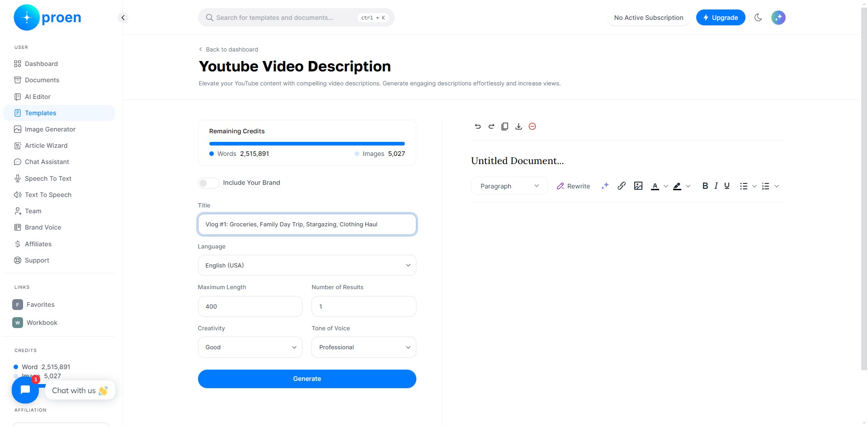Open Dashboard in sidebar
868x427 pixels.
(x=59, y=64)
